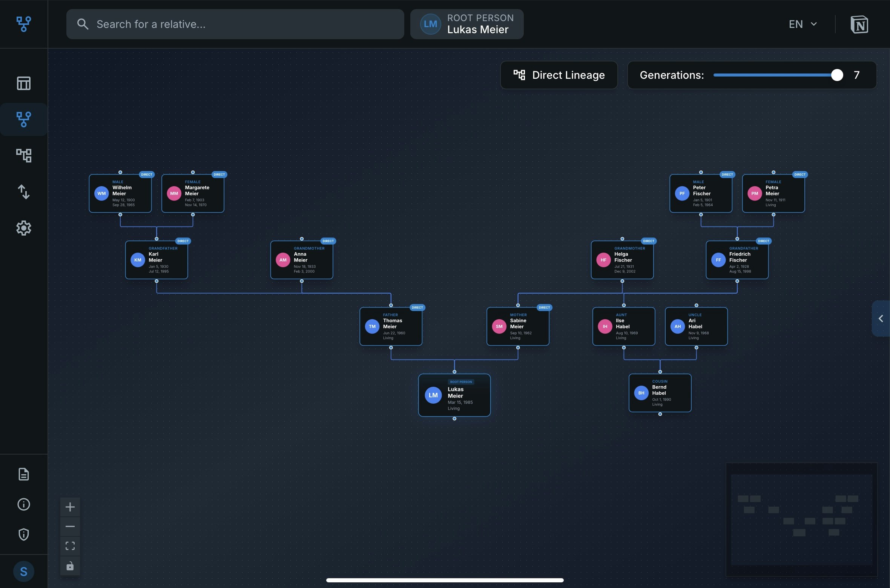Open the privacy shield icon
890x588 pixels.
click(24, 534)
